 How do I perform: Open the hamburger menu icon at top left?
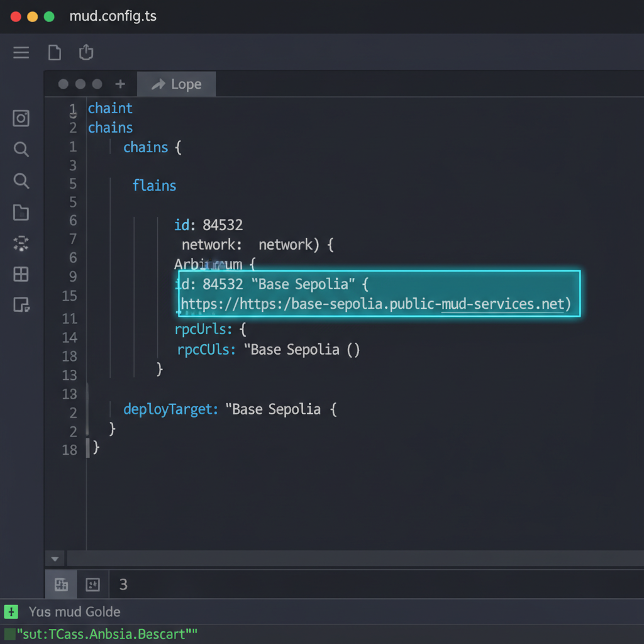pyautogui.click(x=21, y=53)
